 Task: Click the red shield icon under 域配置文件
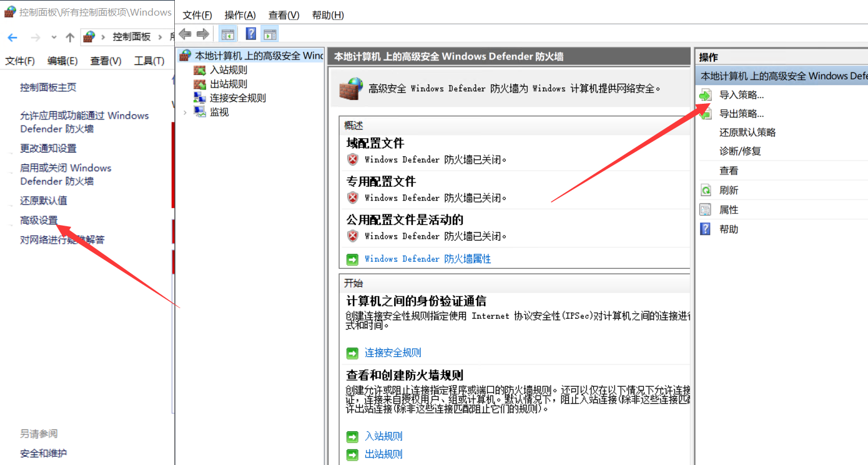(x=353, y=159)
